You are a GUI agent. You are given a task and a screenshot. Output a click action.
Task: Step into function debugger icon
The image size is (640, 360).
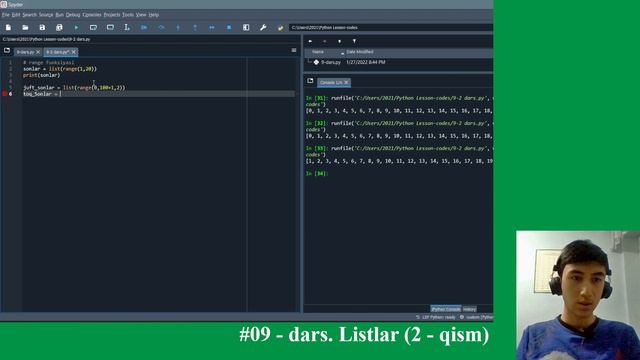pos(178,27)
